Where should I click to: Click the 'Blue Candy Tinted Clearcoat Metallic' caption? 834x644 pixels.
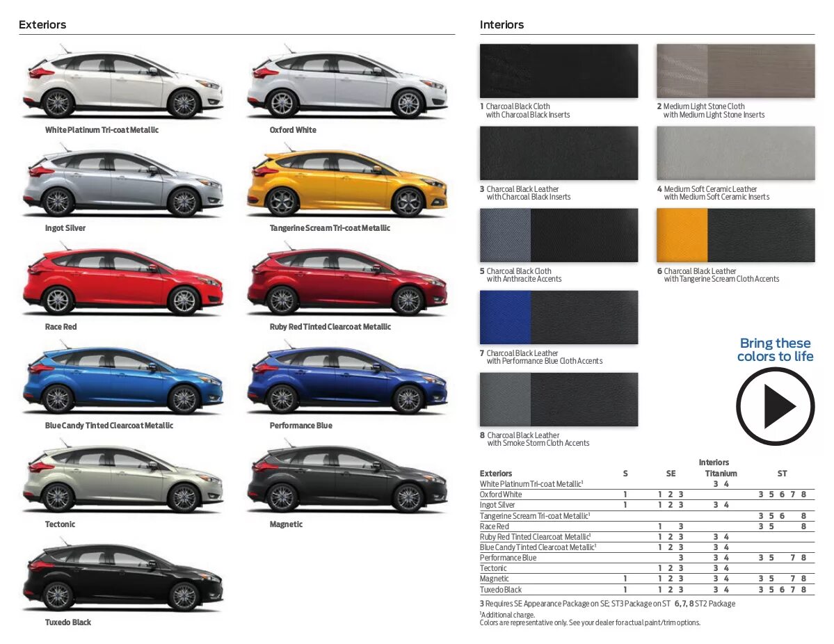pyautogui.click(x=109, y=426)
